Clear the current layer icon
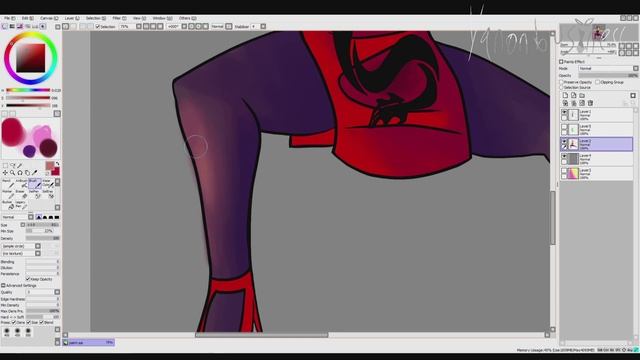 pos(582,103)
